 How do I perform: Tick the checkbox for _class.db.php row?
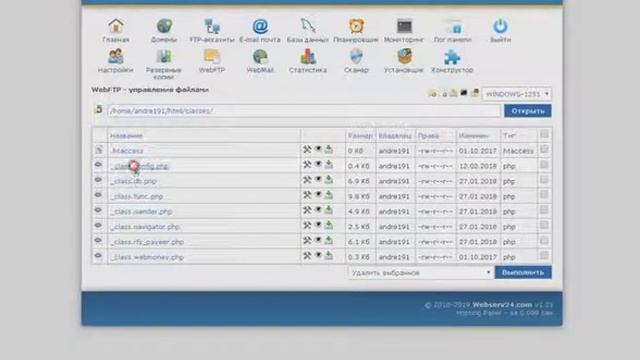point(544,180)
